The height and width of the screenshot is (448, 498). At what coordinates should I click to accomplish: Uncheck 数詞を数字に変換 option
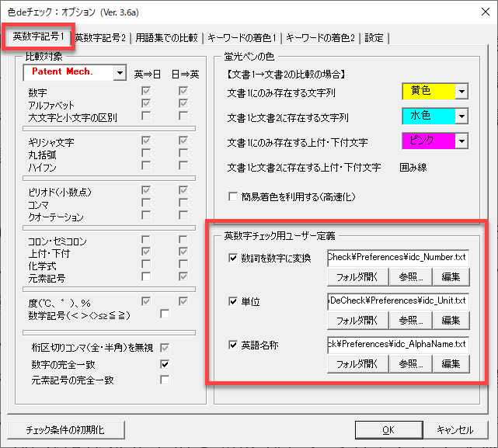coord(234,258)
